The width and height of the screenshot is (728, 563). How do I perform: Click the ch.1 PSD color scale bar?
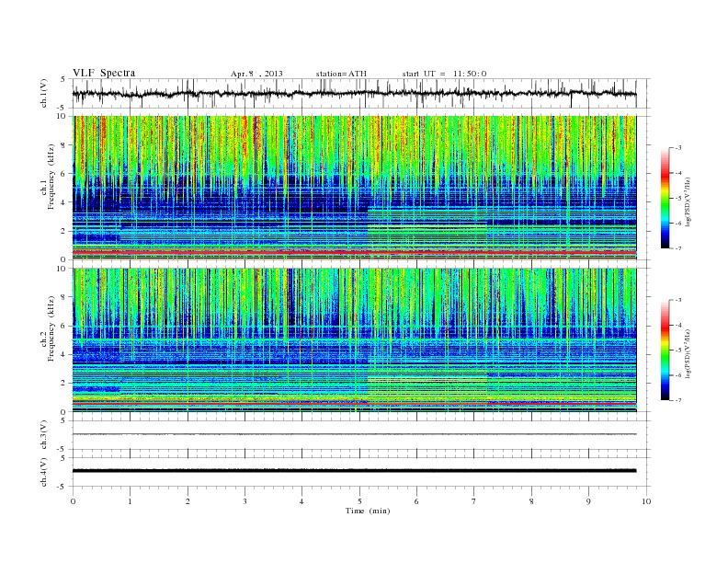(x=665, y=199)
